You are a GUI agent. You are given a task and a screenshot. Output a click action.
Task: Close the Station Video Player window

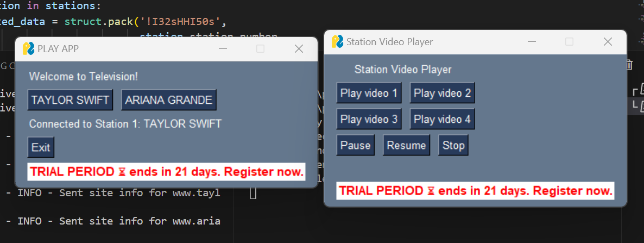point(608,42)
